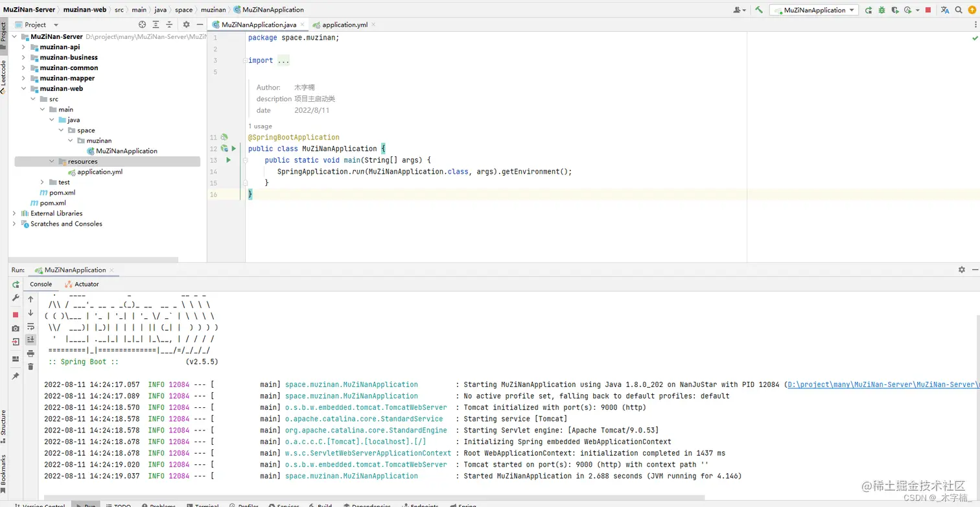Screen dimensions: 980x507
Task: Start debugging with the green bug icon
Action: click(x=881, y=10)
